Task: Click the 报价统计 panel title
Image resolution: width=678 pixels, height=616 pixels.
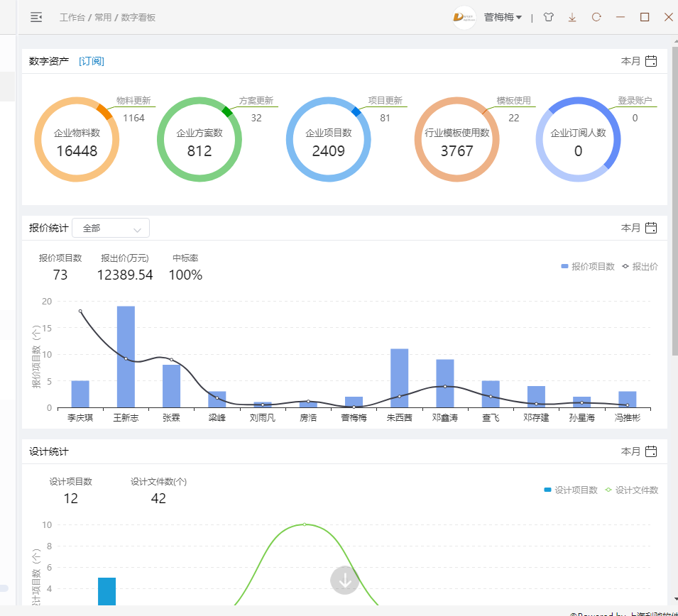Action: (49, 229)
